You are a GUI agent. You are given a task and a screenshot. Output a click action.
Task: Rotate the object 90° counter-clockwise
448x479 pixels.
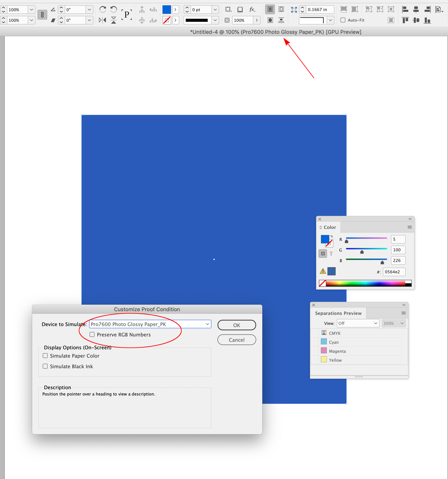[113, 9]
